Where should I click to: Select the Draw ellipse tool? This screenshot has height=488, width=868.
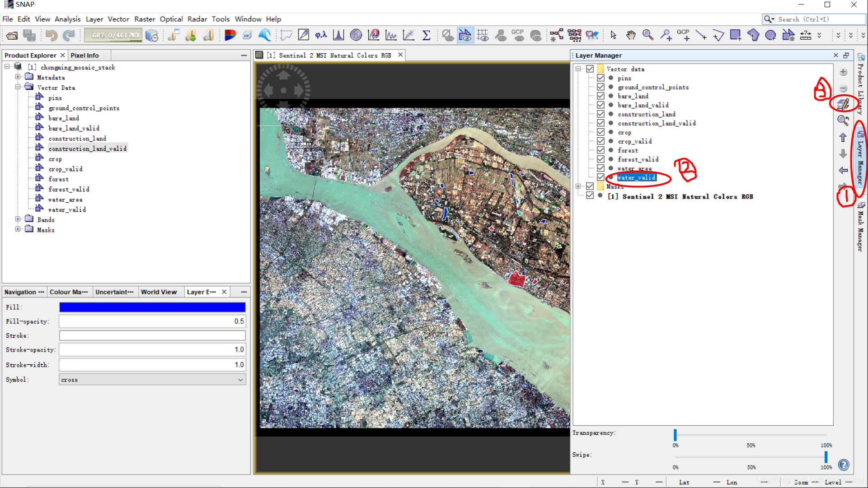click(771, 35)
